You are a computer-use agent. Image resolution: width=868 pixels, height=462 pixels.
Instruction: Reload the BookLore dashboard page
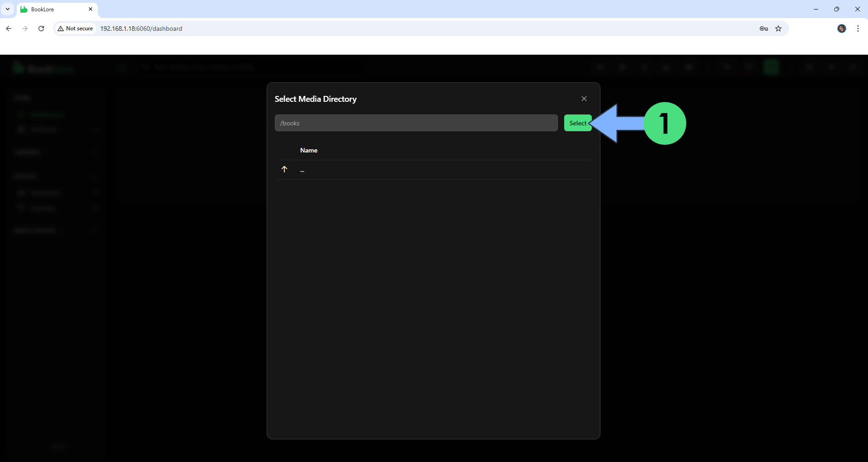point(41,29)
